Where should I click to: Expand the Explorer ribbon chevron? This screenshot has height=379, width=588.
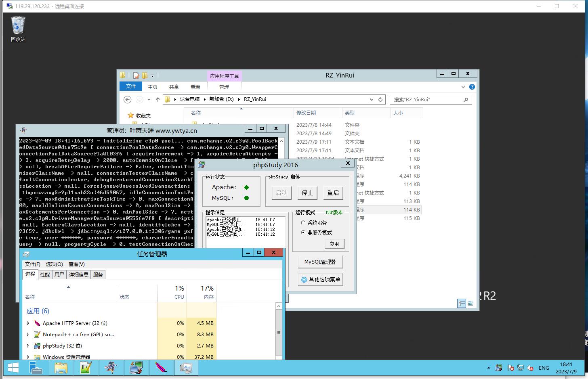[463, 87]
